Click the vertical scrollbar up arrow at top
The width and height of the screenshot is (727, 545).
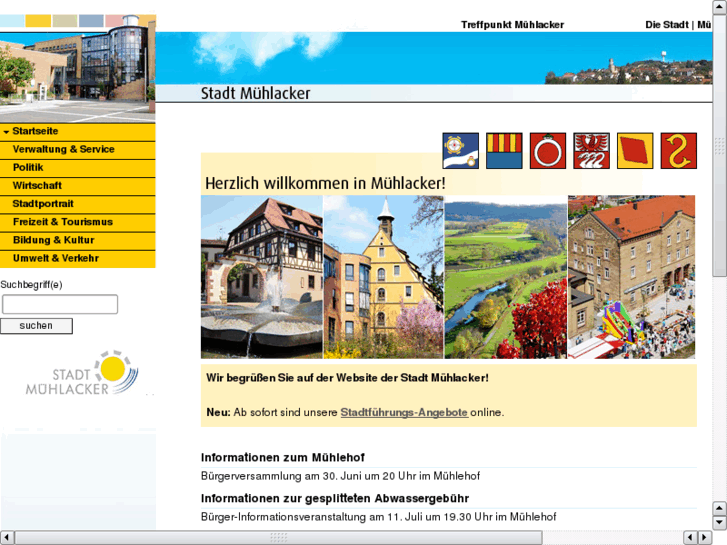[x=720, y=7]
